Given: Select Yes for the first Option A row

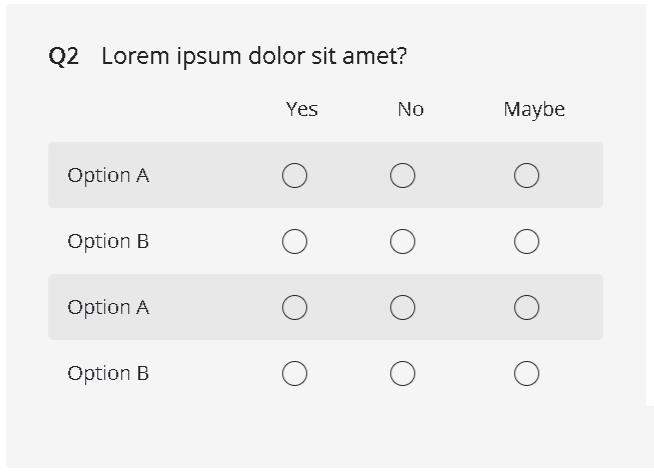Looking at the screenshot, I should pos(294,176).
